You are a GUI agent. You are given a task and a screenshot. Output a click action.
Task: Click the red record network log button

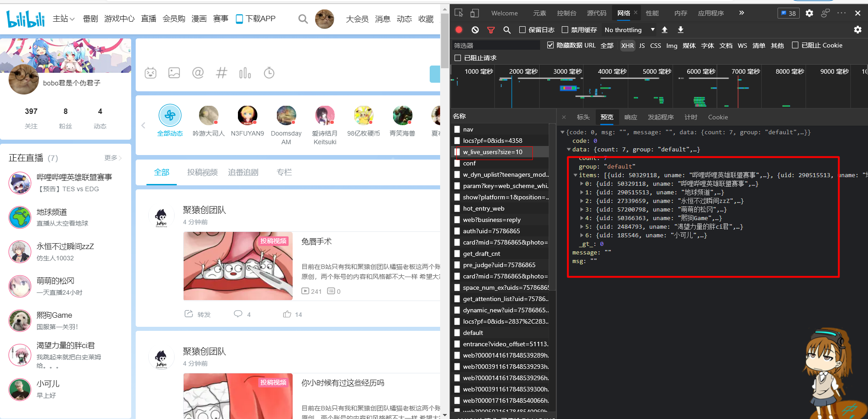[x=459, y=30]
